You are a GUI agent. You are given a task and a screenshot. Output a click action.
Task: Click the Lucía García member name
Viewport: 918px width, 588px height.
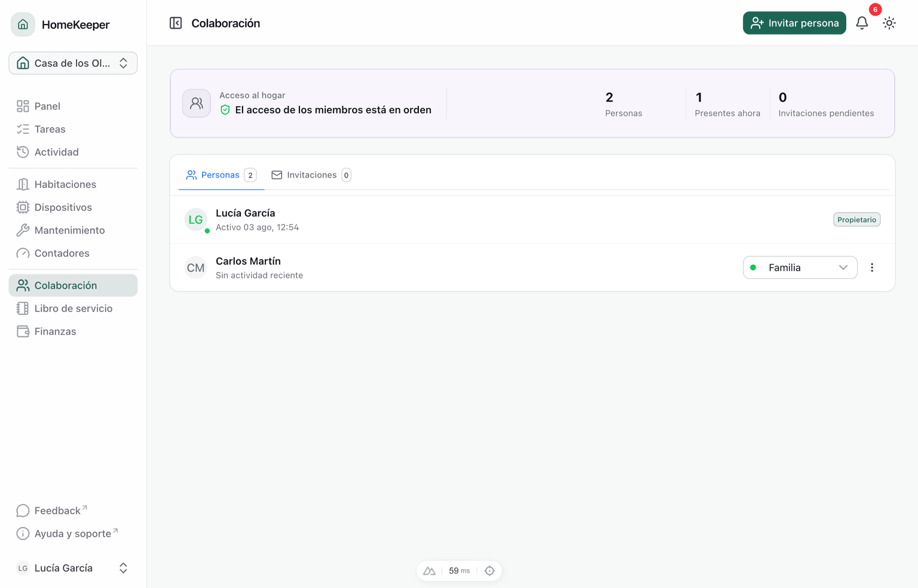pos(246,213)
